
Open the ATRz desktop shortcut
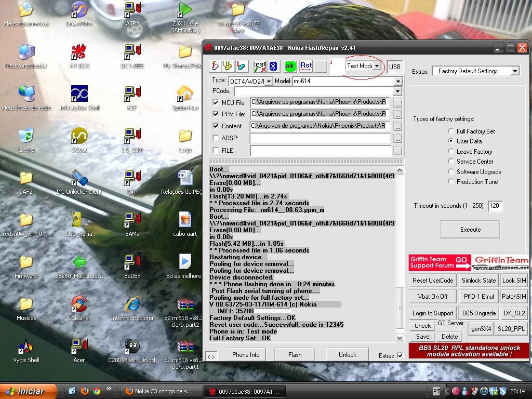pyautogui.click(x=132, y=14)
